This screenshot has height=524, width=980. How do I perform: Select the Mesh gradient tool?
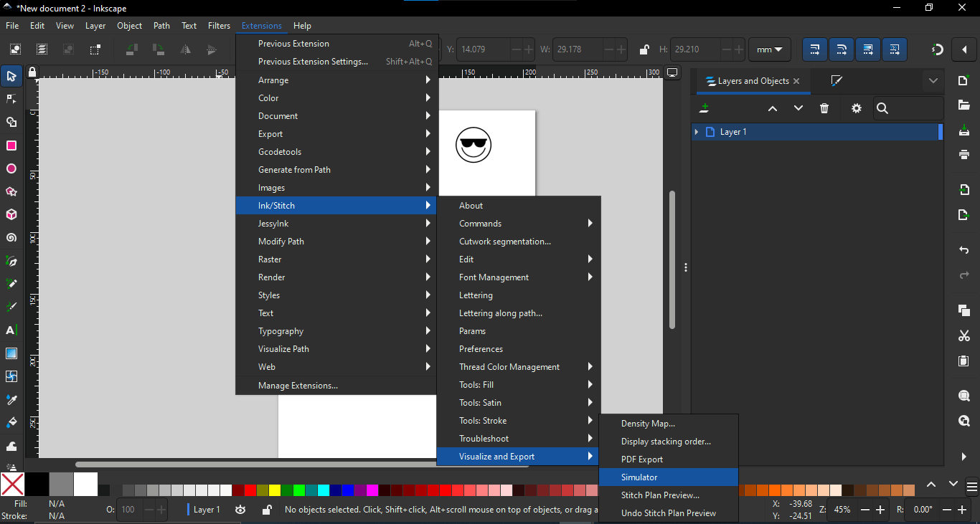(x=11, y=377)
